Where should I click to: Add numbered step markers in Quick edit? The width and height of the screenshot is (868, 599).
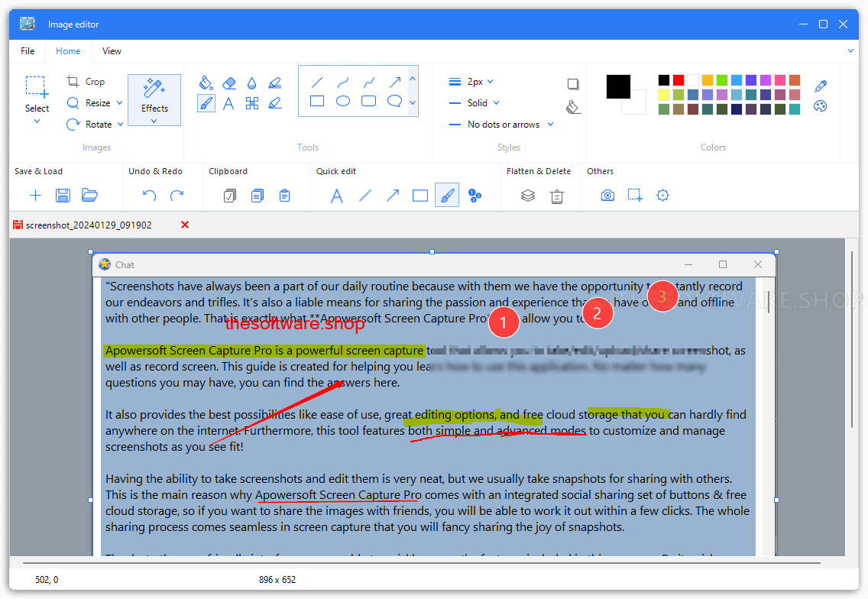475,196
